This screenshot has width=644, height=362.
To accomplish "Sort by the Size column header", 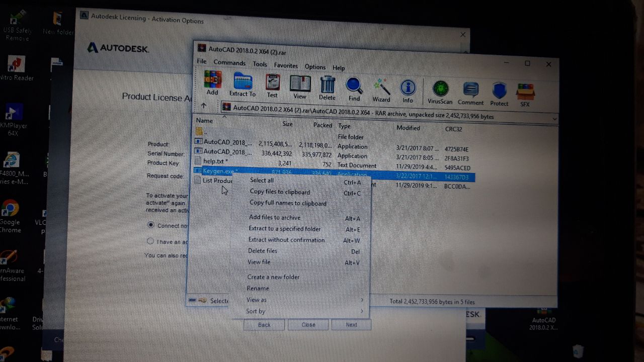I will click(287, 124).
